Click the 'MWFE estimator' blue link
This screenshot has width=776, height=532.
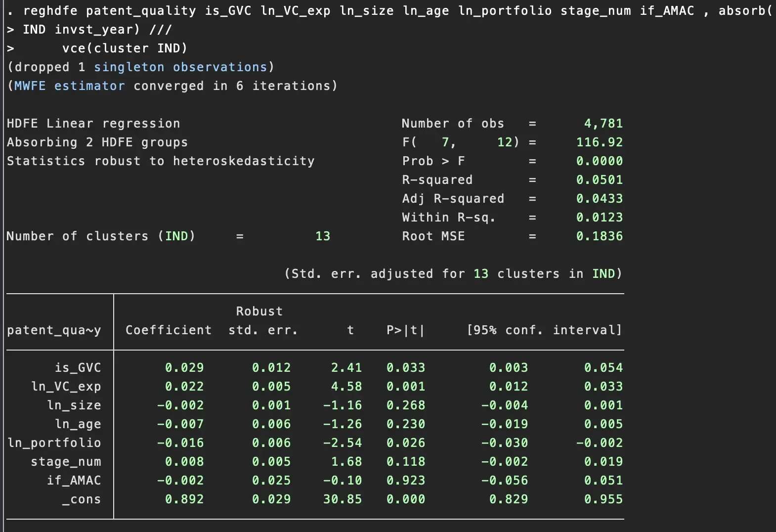(69, 86)
